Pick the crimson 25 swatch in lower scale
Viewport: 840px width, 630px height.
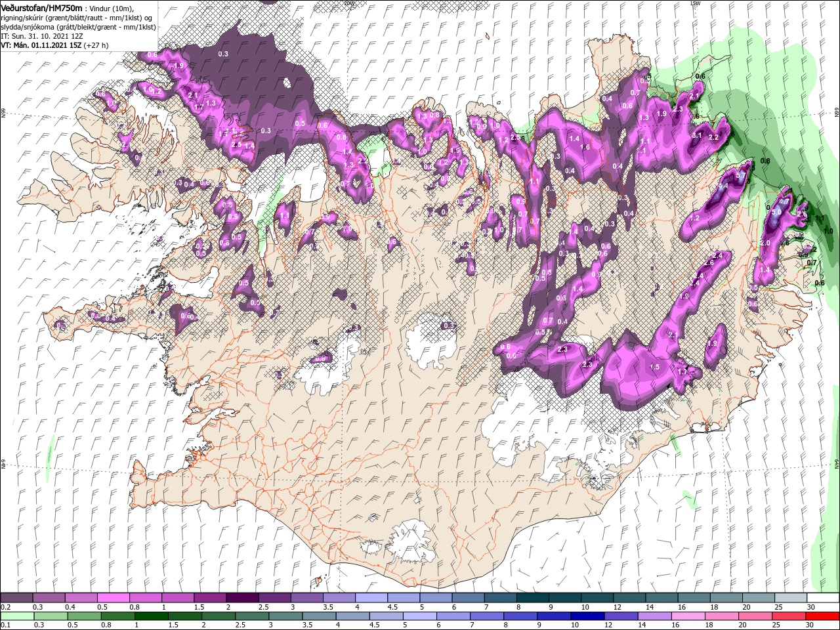pos(788,616)
